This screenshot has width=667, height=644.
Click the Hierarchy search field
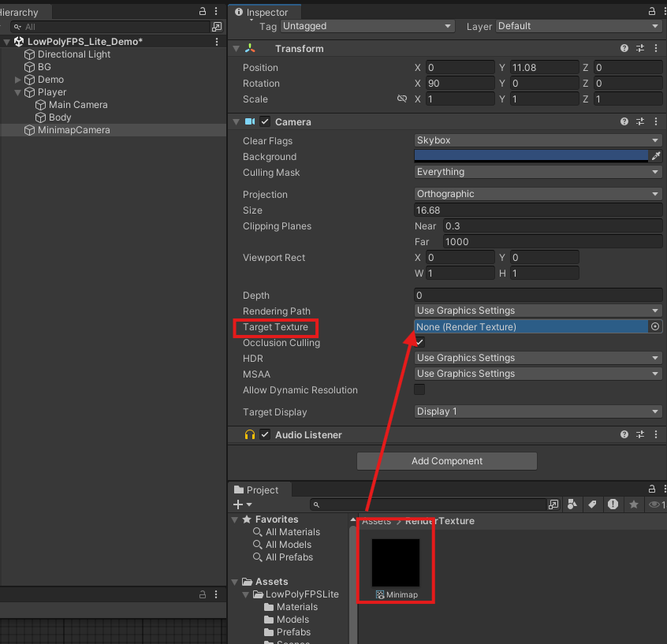click(110, 27)
